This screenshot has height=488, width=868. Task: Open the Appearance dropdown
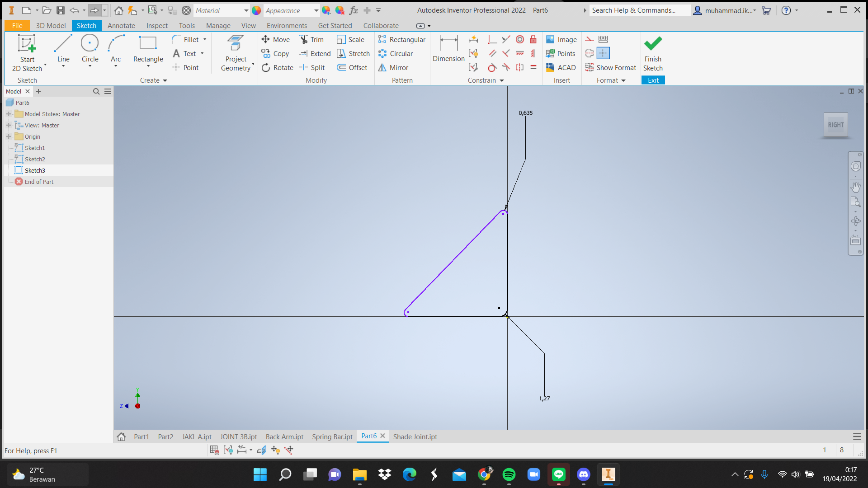316,10
